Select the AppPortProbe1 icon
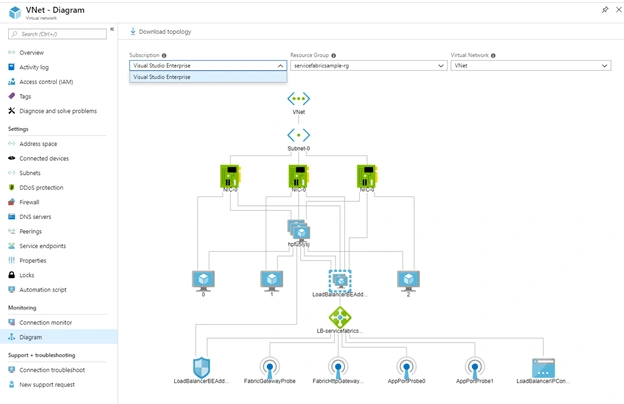Viewport: 624px width, 404px height. pos(474,367)
